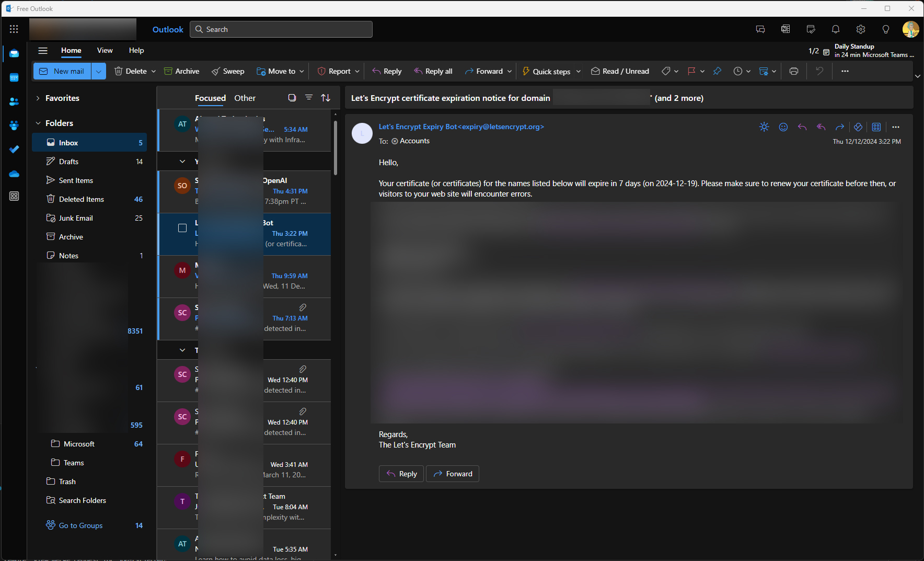Open More apps grid in left rail
Viewport: 924px width, 561px height.
pyautogui.click(x=14, y=196)
